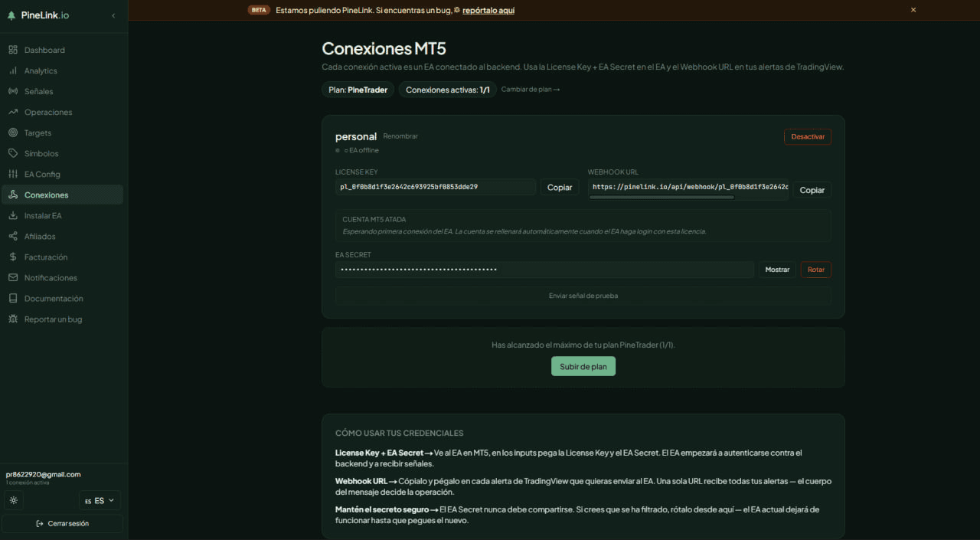Viewport: 980px width, 540px height.
Task: Rename the personal connection via Renombrar
Action: (400, 136)
